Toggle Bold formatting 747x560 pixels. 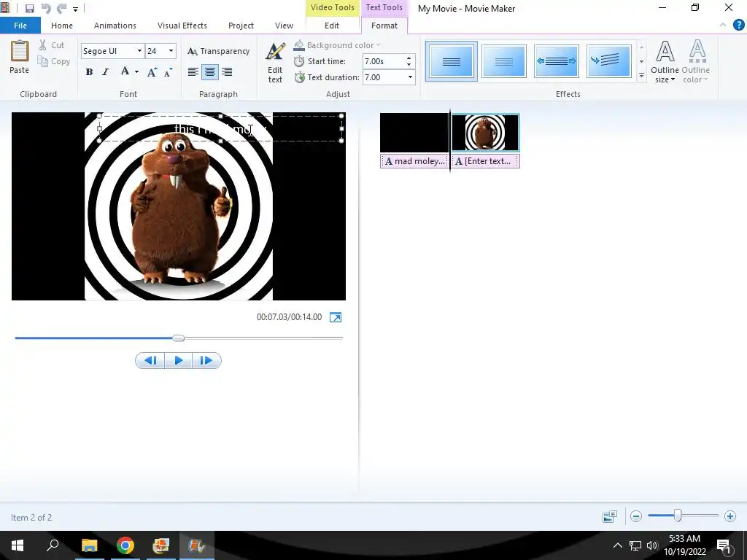[89, 72]
